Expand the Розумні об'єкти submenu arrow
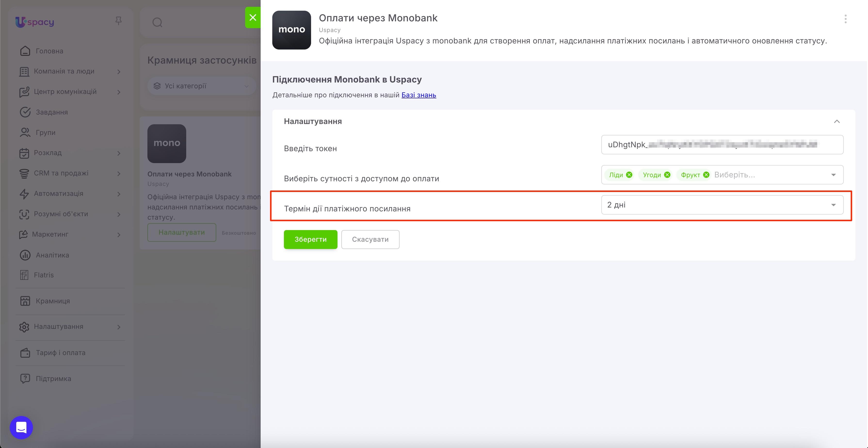Viewport: 868px width, 448px height. tap(119, 215)
